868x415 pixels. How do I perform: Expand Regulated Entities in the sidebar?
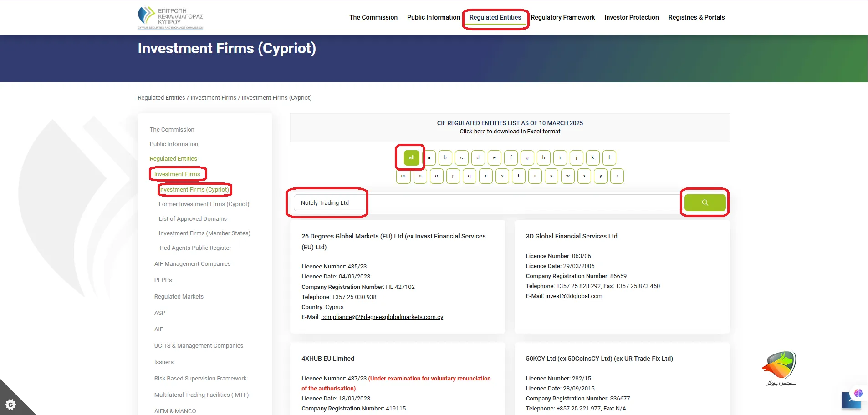click(x=173, y=158)
